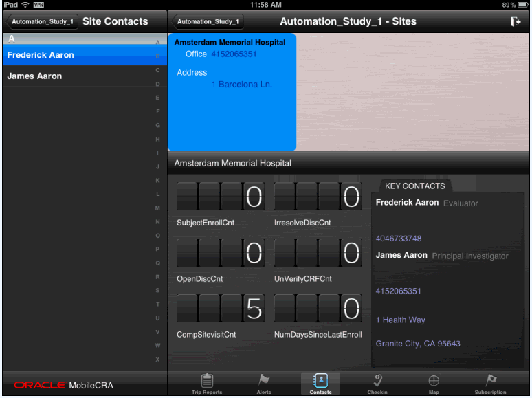Open the 1 Health Way address
Screen dimensions: 532x398
[400, 320]
